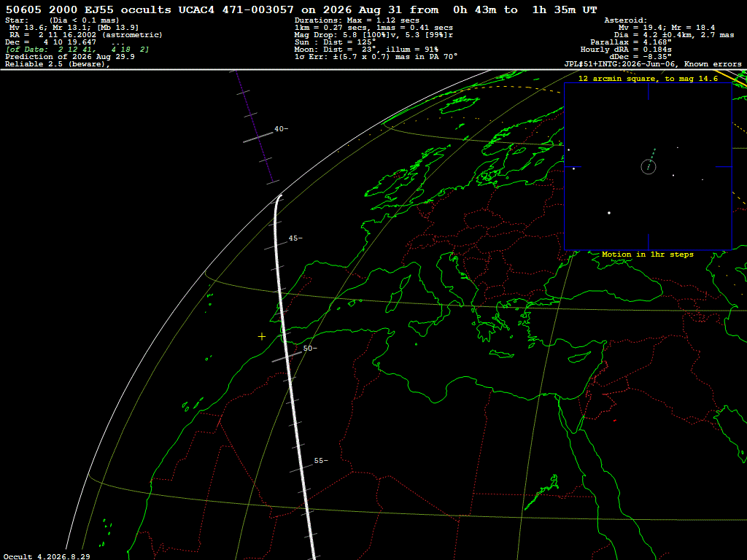The image size is (747, 560).
Task: Click the 40- minute tick label
Action: (281, 129)
